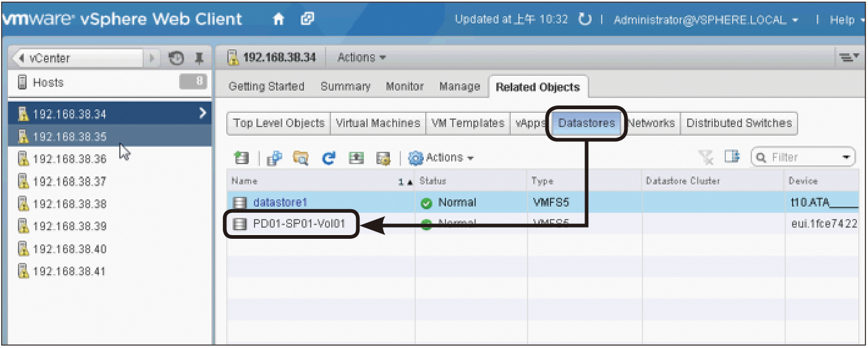This screenshot has height=348, width=868.
Task: Select the Datastores button
Action: click(x=586, y=123)
